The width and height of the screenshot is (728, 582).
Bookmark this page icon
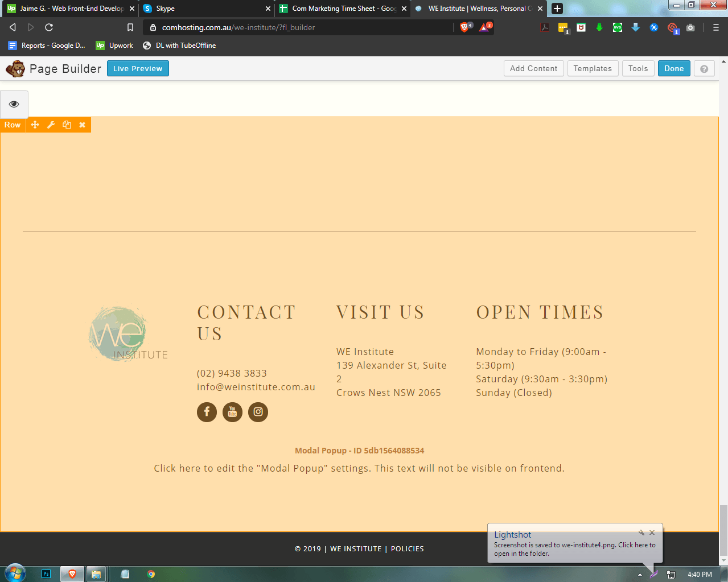(130, 27)
